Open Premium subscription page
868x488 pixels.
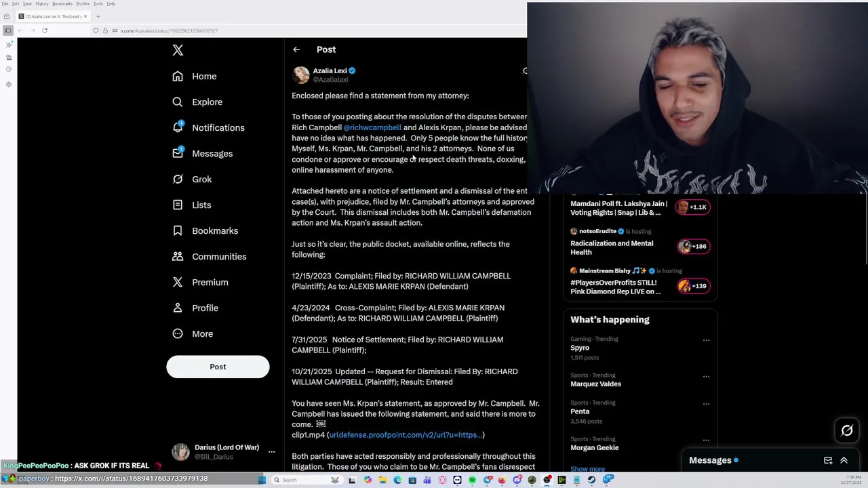point(200,283)
